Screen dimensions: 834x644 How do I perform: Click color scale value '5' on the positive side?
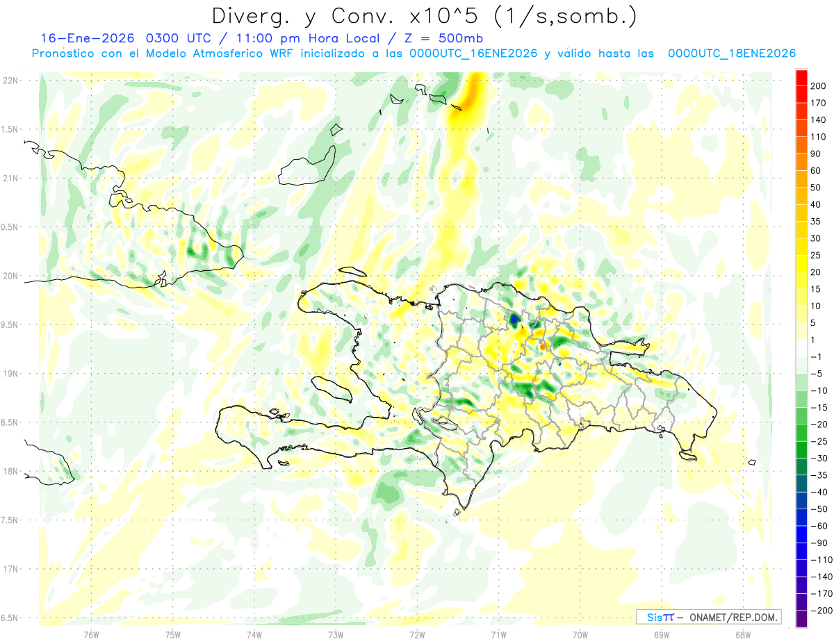click(x=815, y=323)
